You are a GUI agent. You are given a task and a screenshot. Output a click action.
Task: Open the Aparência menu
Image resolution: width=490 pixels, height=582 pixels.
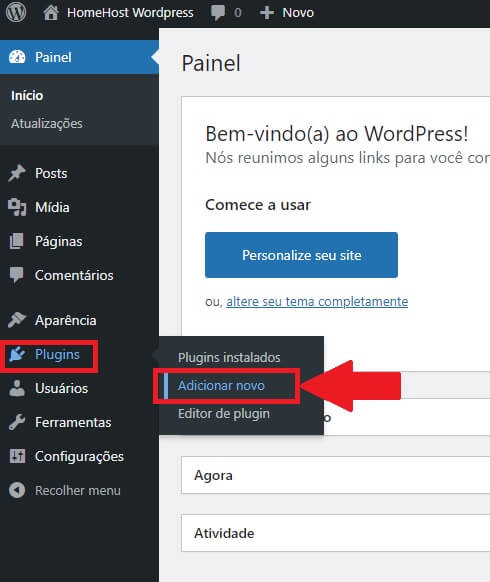pos(79,320)
